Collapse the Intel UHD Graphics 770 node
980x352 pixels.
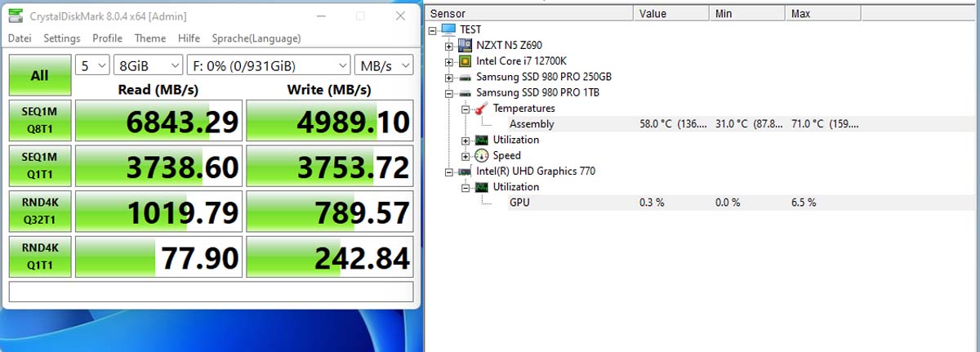pos(449,171)
